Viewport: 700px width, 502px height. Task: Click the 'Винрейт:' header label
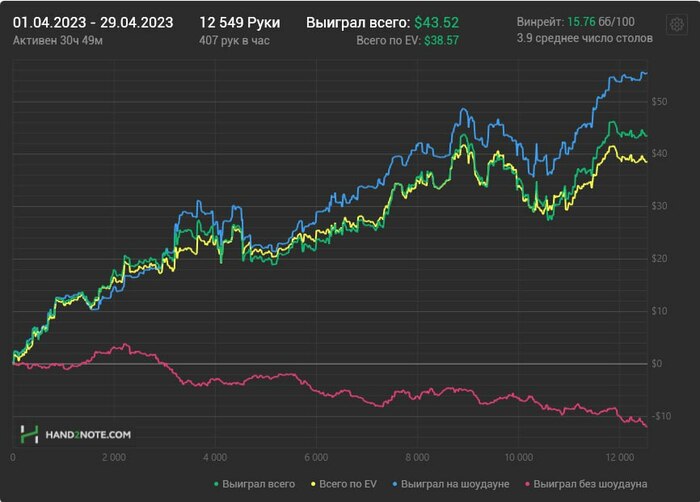pos(540,22)
